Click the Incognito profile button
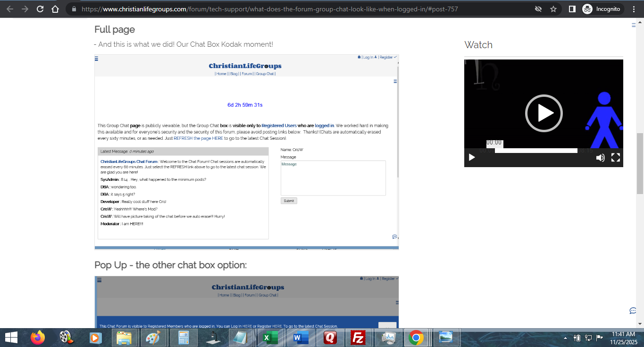Image resolution: width=644 pixels, height=347 pixels. tap(602, 9)
